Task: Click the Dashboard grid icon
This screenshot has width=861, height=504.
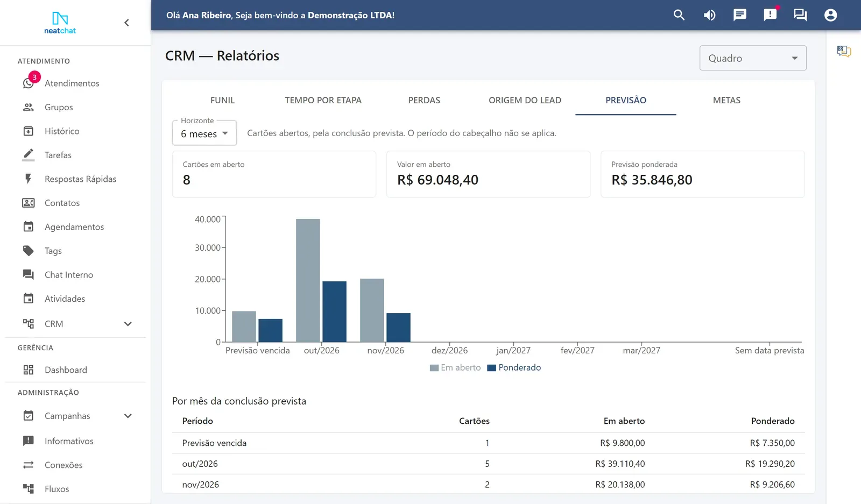Action: 29,370
